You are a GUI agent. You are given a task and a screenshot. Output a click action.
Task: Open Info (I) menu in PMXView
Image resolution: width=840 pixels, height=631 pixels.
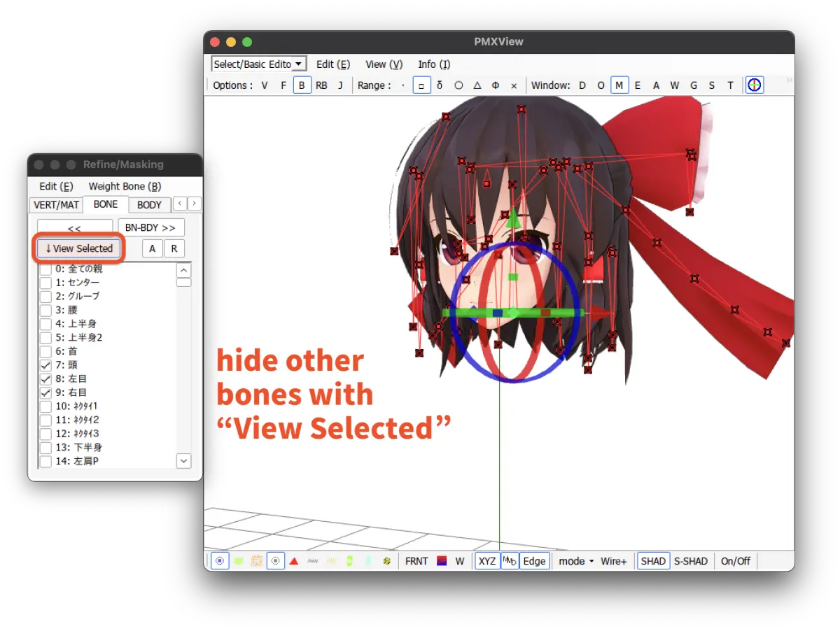434,64
